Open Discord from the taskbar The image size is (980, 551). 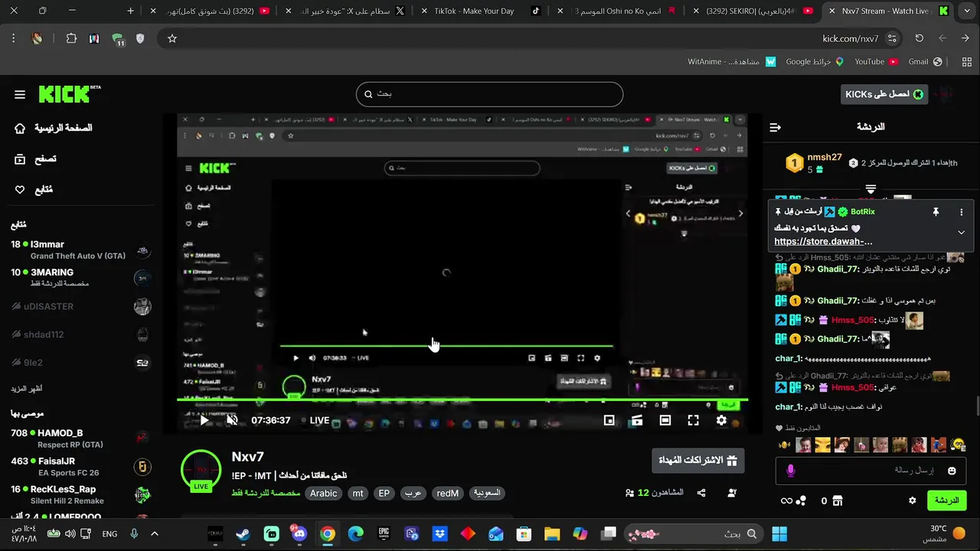tap(299, 533)
